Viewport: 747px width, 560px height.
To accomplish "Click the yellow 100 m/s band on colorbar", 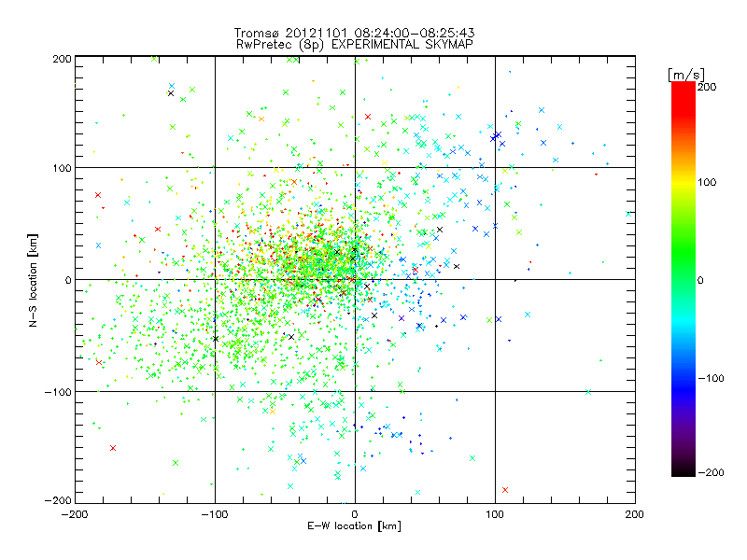I will coord(684,182).
